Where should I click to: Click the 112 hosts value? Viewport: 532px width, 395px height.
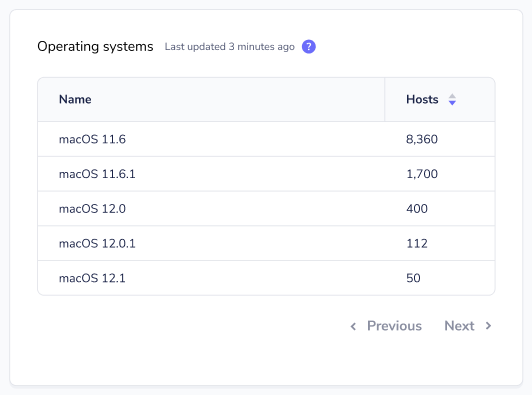pyautogui.click(x=417, y=244)
